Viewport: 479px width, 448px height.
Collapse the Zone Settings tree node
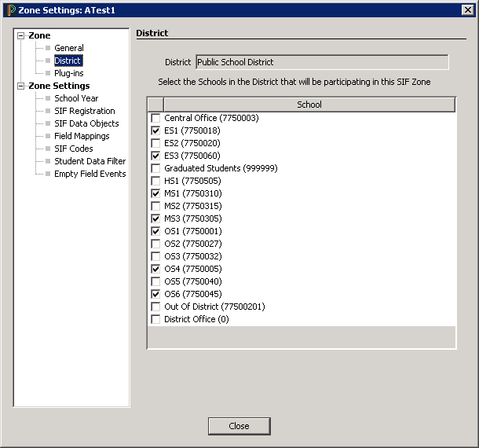pyautogui.click(x=21, y=86)
